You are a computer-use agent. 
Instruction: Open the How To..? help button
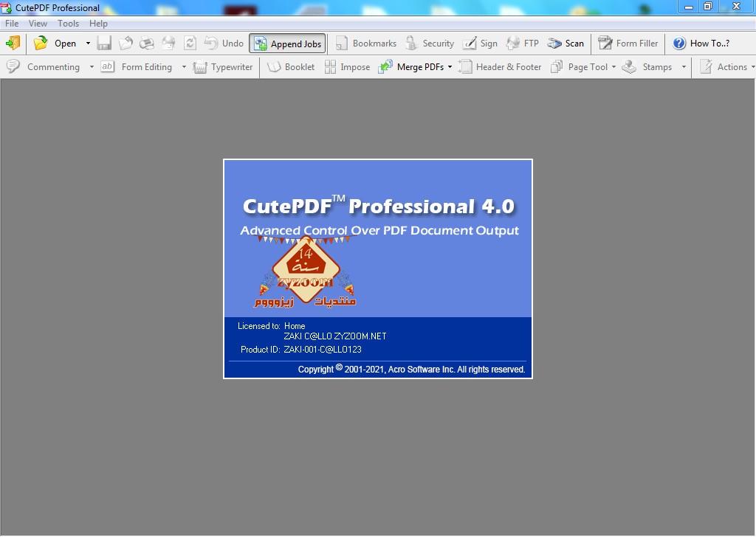[701, 44]
